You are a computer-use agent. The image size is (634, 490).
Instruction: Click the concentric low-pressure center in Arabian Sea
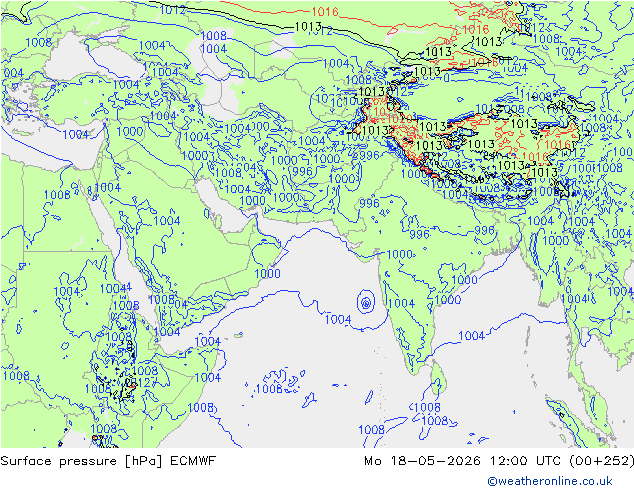(x=366, y=302)
